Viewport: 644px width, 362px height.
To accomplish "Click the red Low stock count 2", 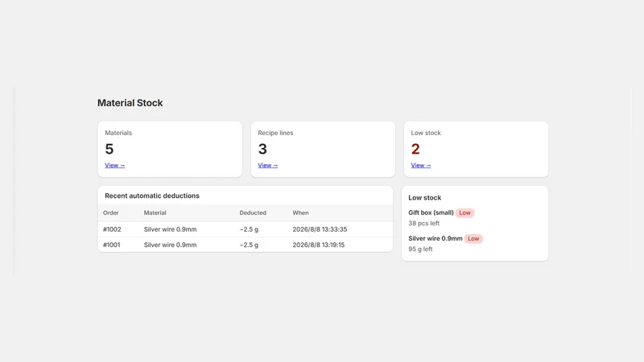I will [x=415, y=149].
